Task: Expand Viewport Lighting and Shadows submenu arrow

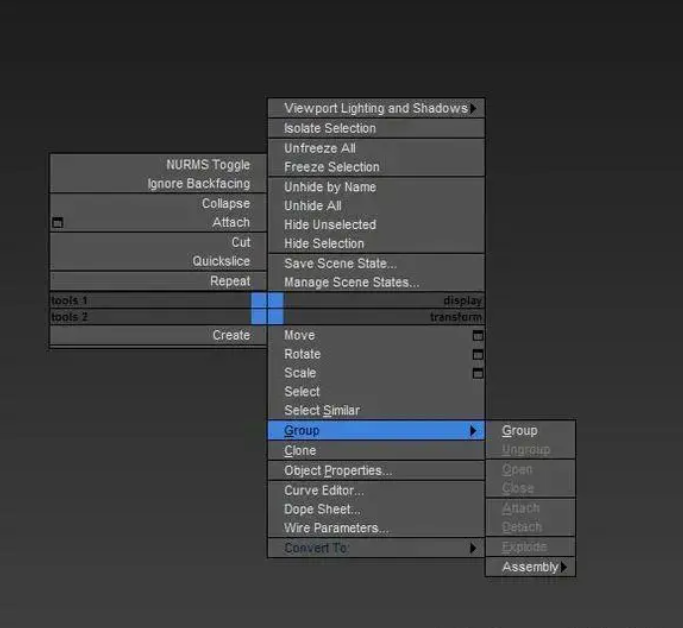Action: tap(473, 108)
